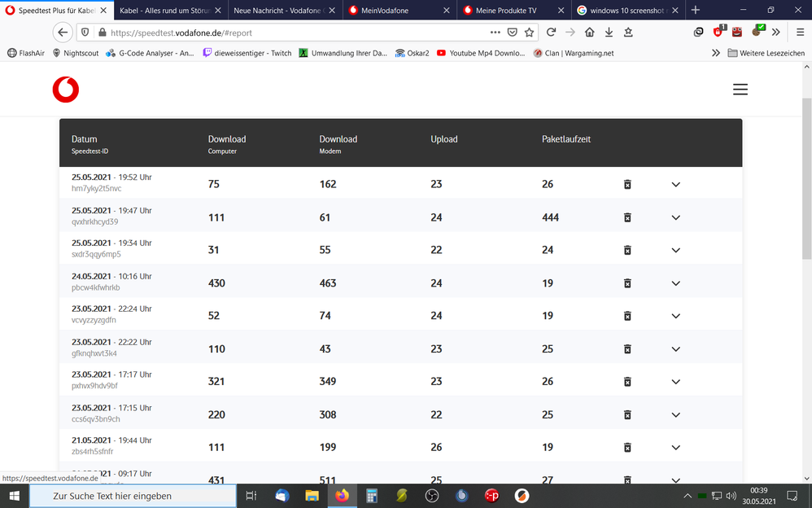Screen dimensions: 812x508
Task: Delete the speedtest entry vcvyzzyzgdfn
Action: click(x=627, y=316)
